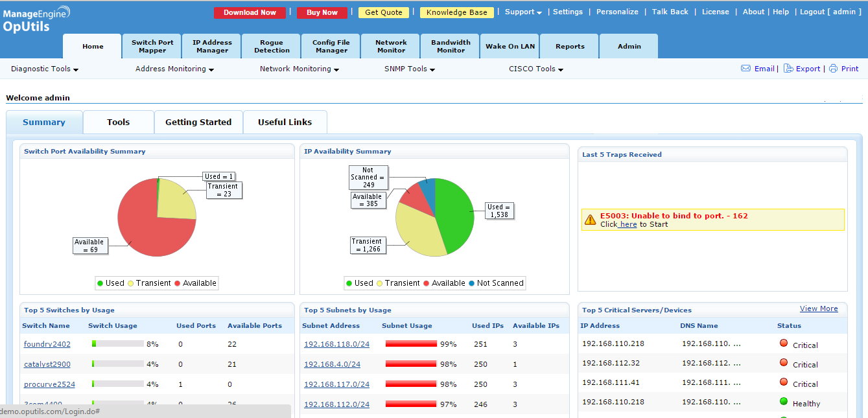Open subnet 192.168.112.0/24 link
Image resolution: width=868 pixels, height=418 pixels.
point(336,404)
